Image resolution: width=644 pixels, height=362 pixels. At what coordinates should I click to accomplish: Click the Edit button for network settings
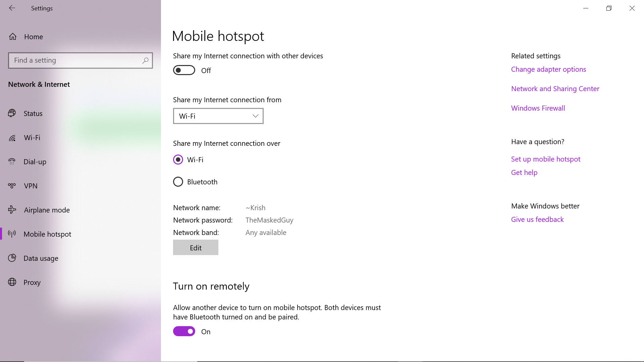(196, 247)
